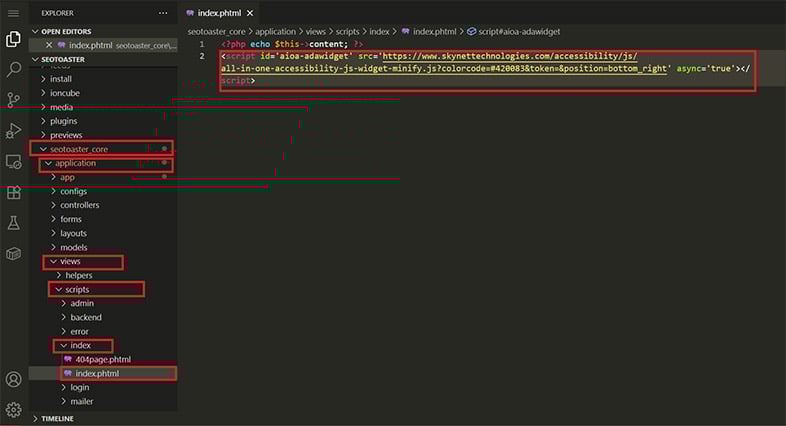Open the Manage settings gear
This screenshot has width=786, height=426.
pyautogui.click(x=14, y=409)
